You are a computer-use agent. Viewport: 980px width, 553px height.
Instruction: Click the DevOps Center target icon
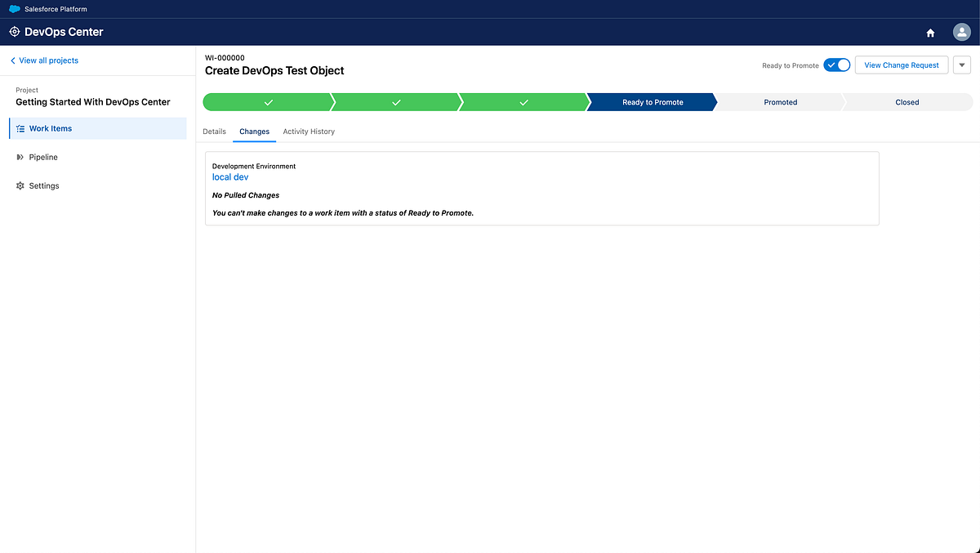[14, 31]
